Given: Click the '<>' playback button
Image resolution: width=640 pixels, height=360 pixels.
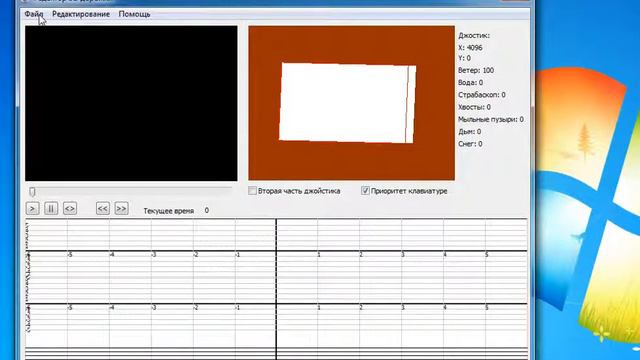Looking at the screenshot, I should pyautogui.click(x=70, y=209).
